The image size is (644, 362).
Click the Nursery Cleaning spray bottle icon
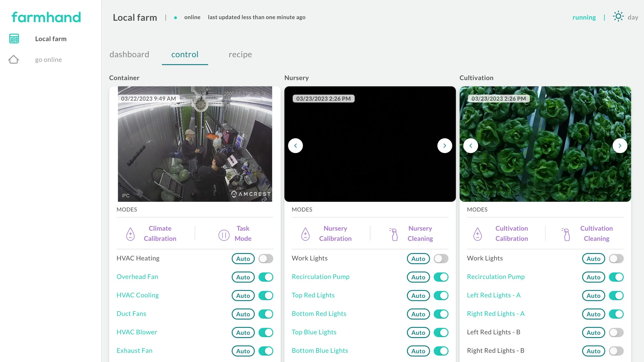(x=394, y=234)
